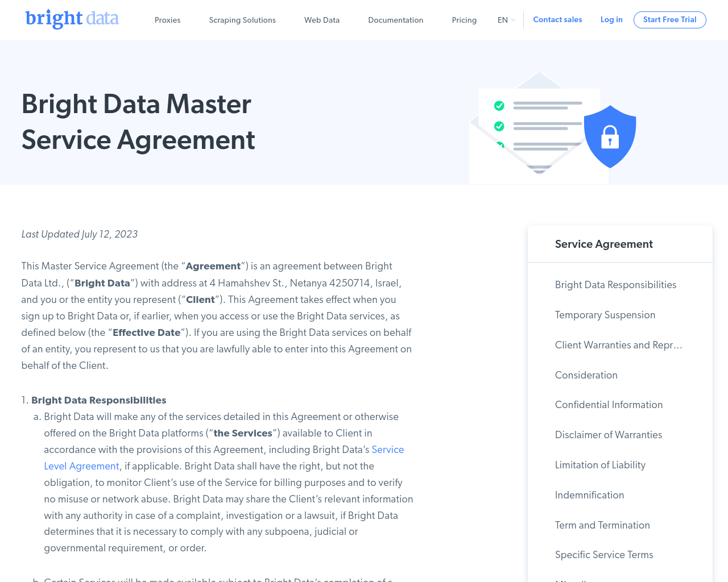This screenshot has height=582, width=728.
Task: Open the Scraping Solutions menu
Action: pos(242,20)
